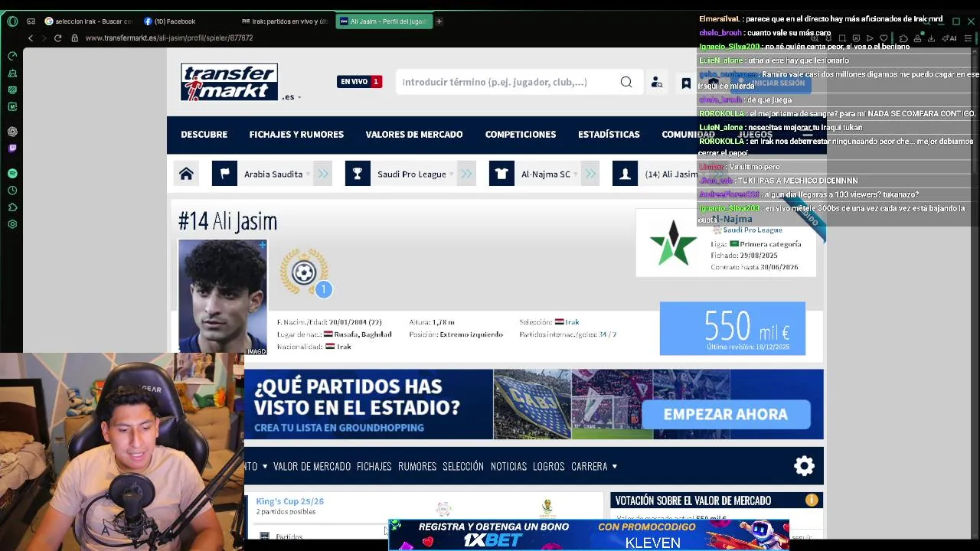This screenshot has width=980, height=551.
Task: Click the Transfermarkt logo
Action: pyautogui.click(x=230, y=82)
